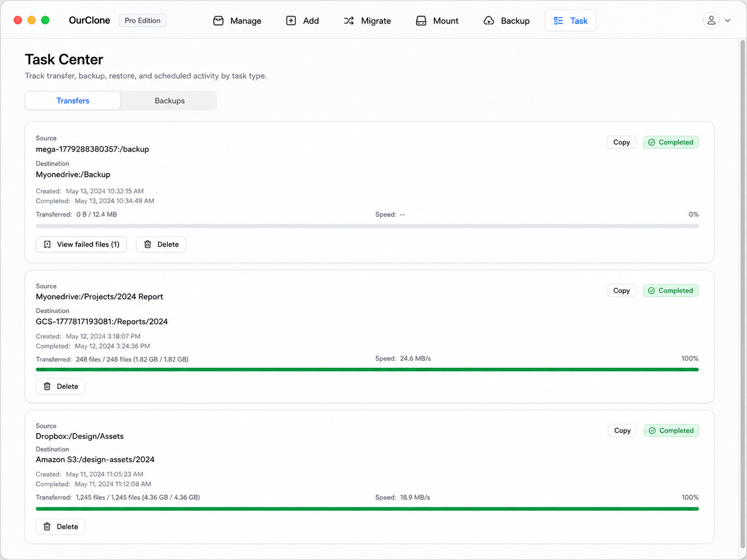Click the Mount drive icon

[x=421, y=21]
